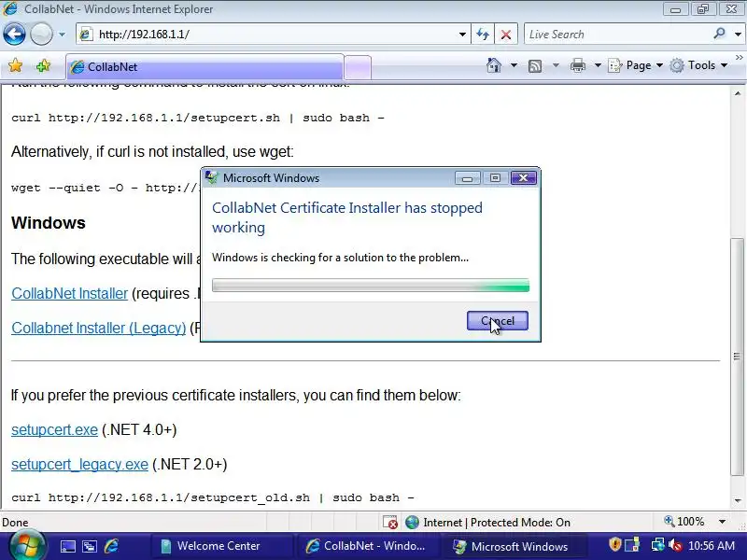747x560 pixels.
Task: Open the search provider dropdown arrow
Action: pos(738,35)
